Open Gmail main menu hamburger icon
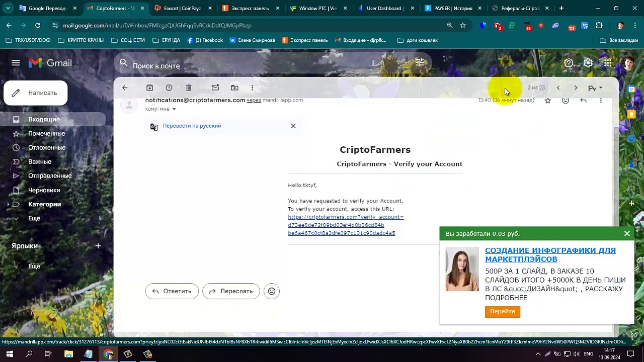644x362 pixels. (16, 63)
